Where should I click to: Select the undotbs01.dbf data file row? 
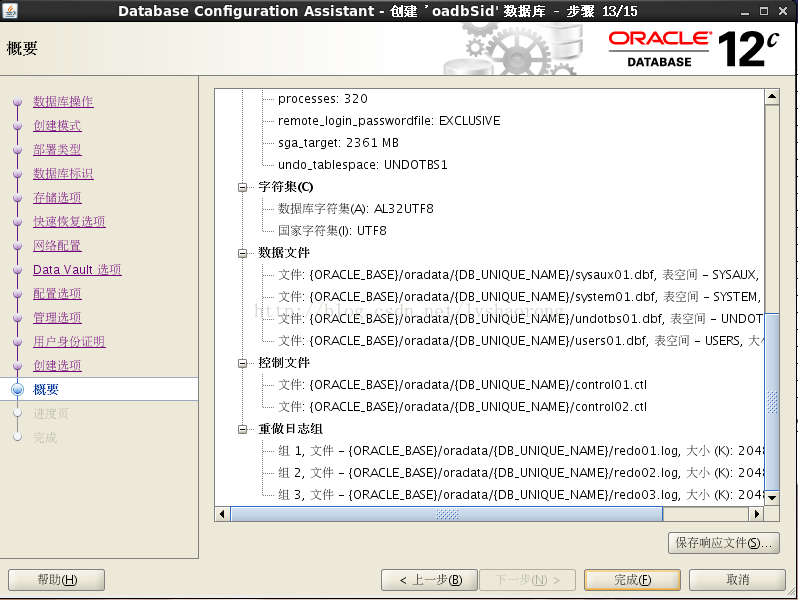coord(520,319)
